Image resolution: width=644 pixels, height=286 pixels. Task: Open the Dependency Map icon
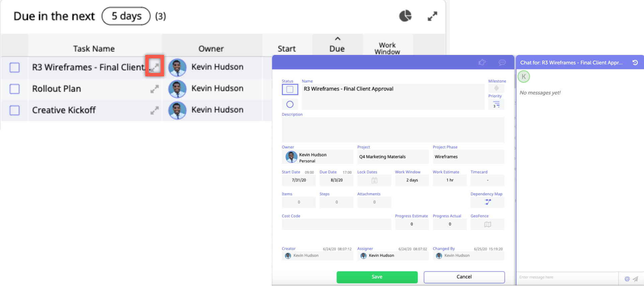pyautogui.click(x=487, y=202)
